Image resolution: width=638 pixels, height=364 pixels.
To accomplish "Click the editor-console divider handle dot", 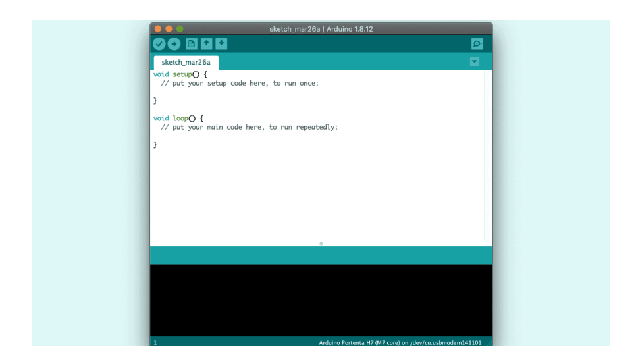I will tap(321, 244).
